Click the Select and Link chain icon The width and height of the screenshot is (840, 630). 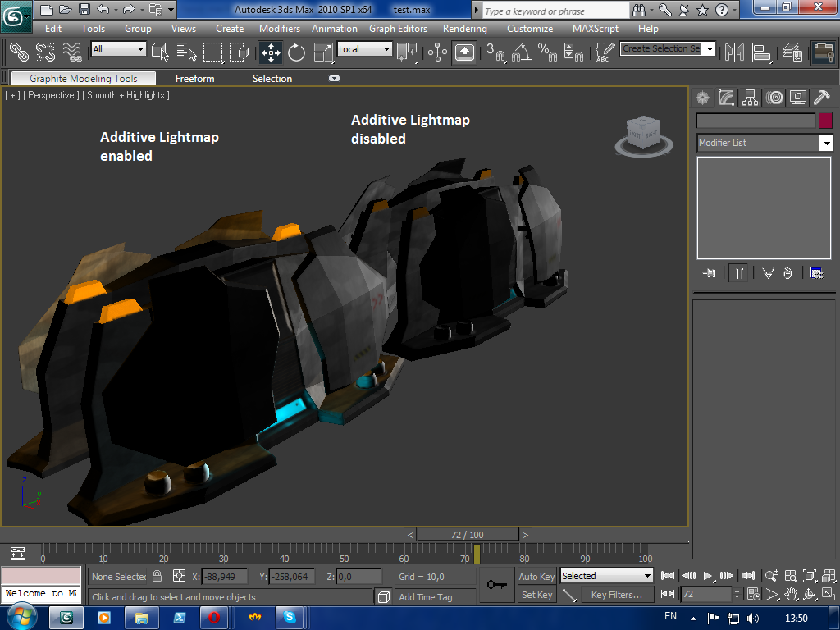tap(19, 52)
